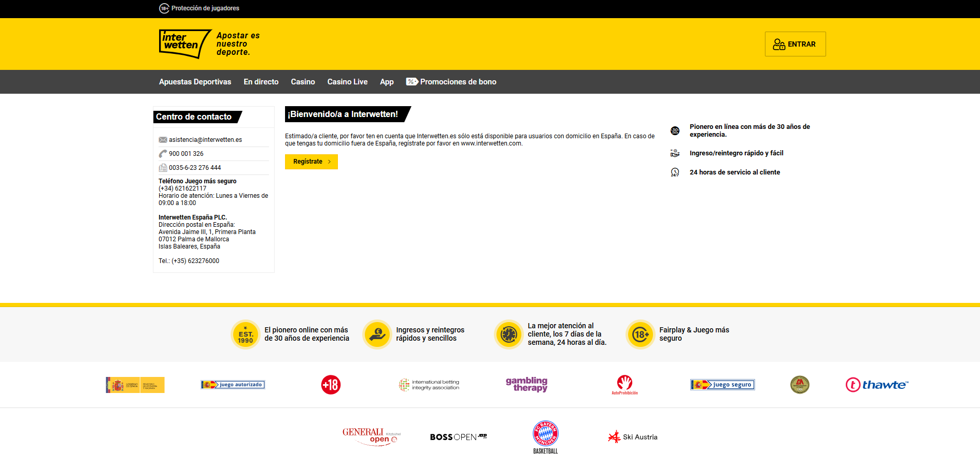Click the EST. 1990 round badge
This screenshot has width=980, height=466.
point(246,334)
